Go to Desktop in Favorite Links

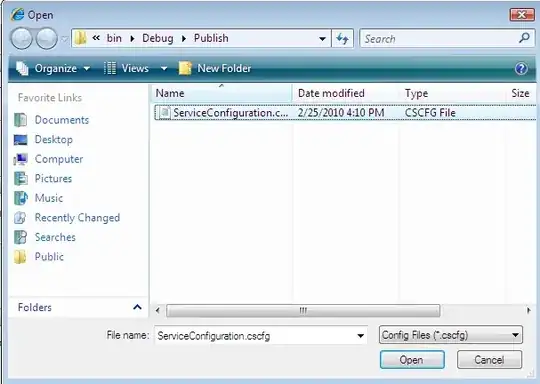click(43, 139)
